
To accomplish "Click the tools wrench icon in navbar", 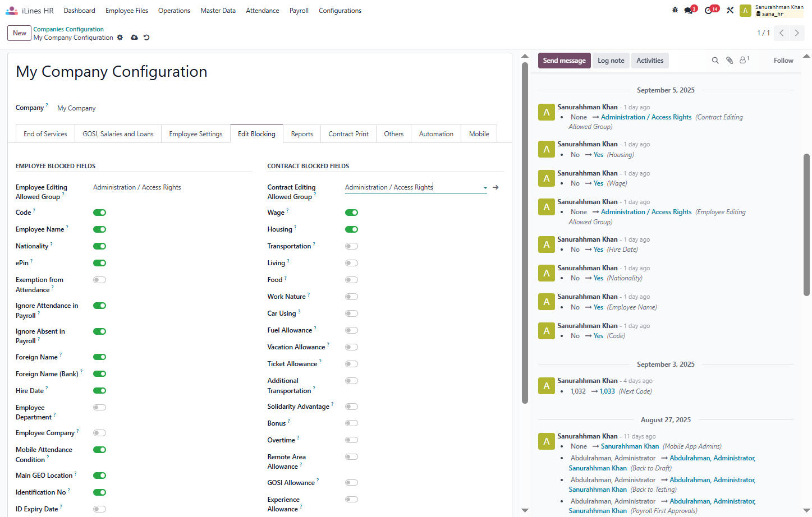I will point(730,10).
